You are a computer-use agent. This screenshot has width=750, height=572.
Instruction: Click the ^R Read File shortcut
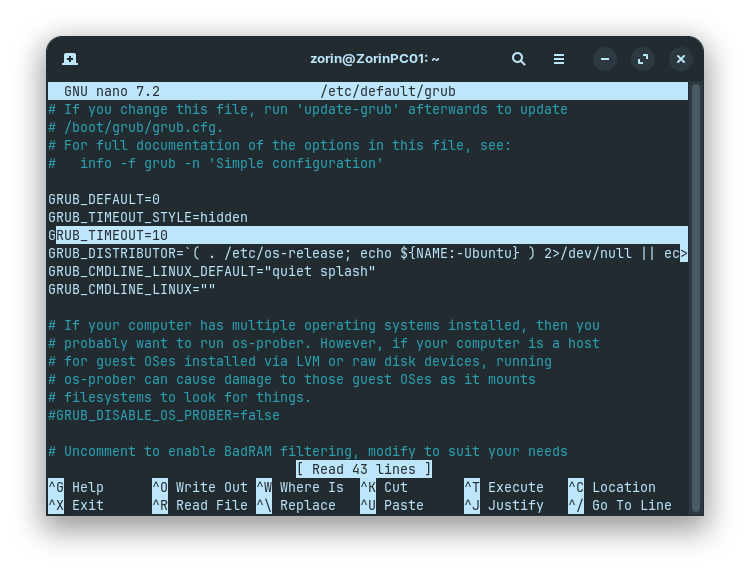pos(200,506)
